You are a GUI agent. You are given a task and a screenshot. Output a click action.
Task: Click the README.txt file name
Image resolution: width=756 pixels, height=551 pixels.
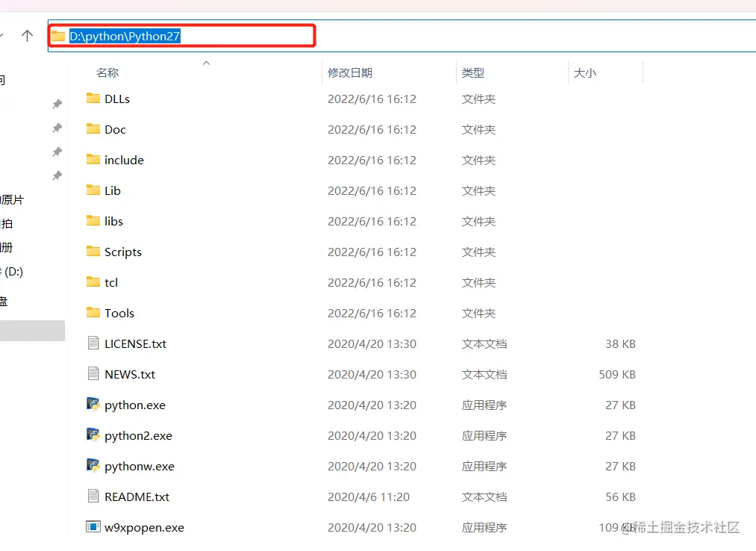point(137,497)
